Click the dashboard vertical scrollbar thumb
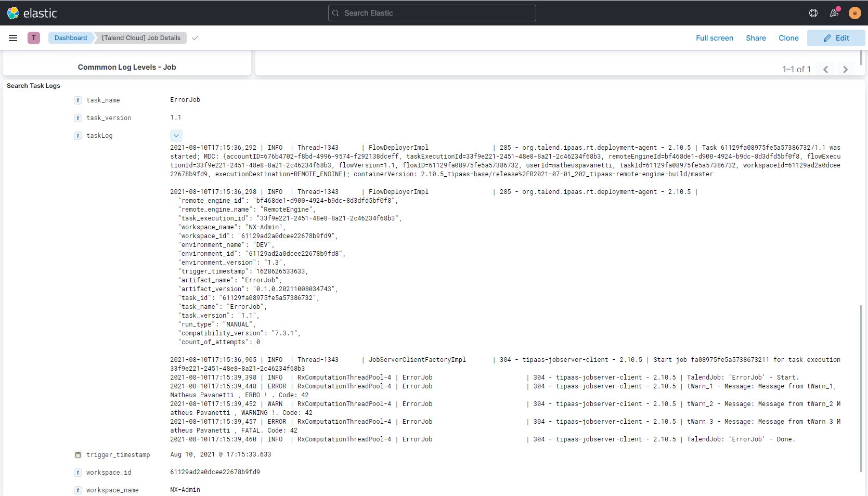 coord(861,388)
